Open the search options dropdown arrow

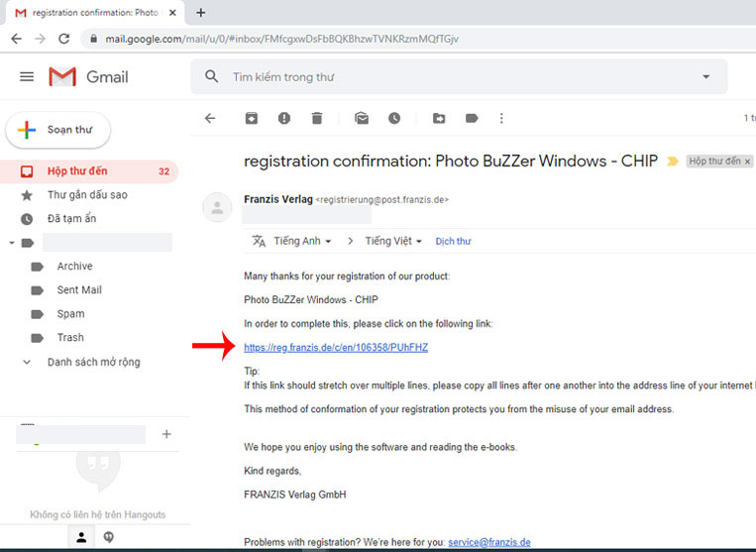point(705,76)
